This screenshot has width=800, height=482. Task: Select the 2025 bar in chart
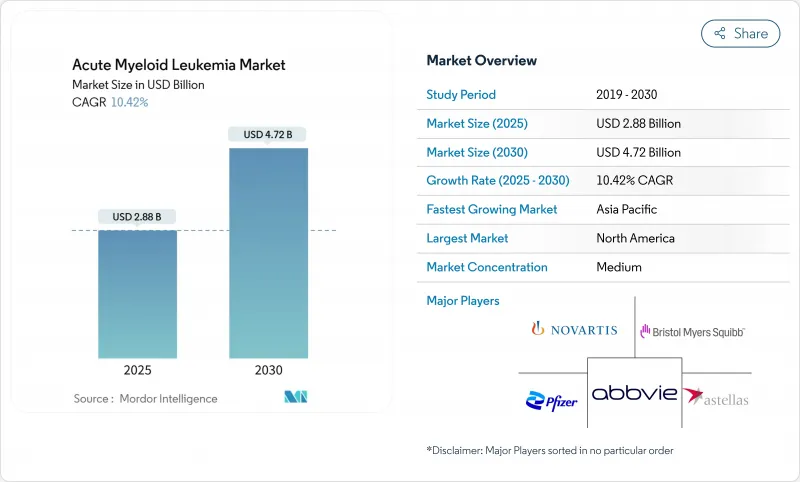click(x=137, y=294)
